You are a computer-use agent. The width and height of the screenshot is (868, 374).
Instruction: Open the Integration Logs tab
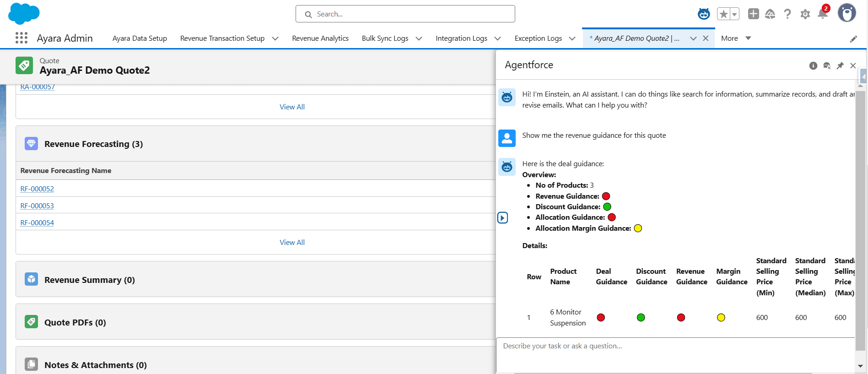pyautogui.click(x=461, y=38)
